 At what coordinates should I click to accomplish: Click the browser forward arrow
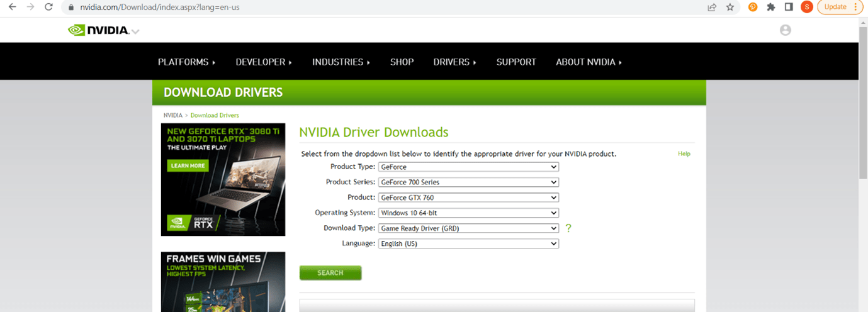point(30,7)
